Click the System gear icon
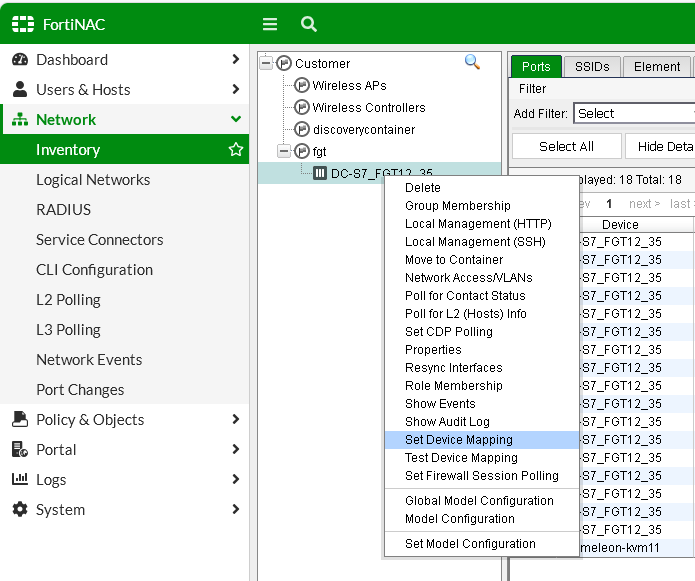The height and width of the screenshot is (581, 695). click(20, 509)
